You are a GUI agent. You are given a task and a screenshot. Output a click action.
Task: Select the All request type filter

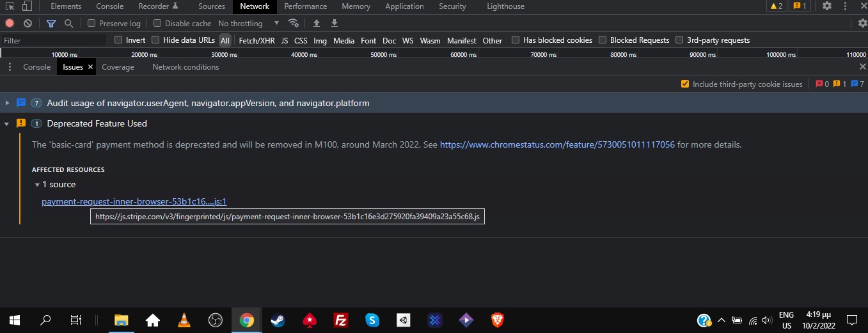[225, 40]
